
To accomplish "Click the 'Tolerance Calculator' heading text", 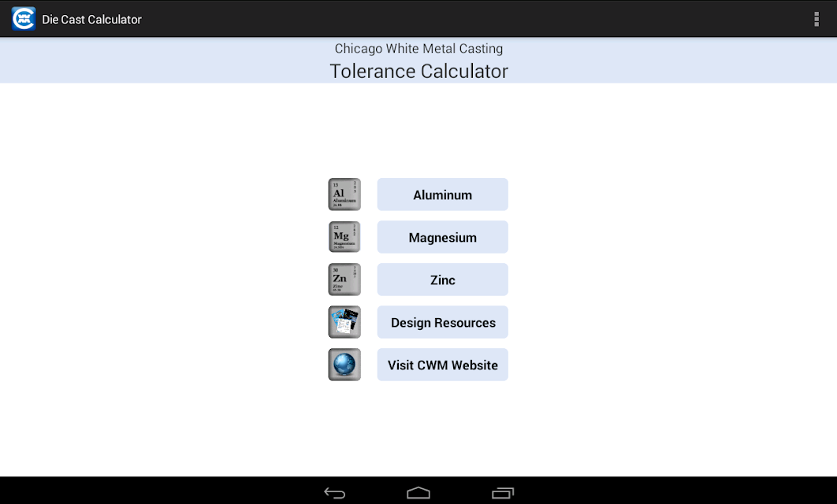I will pos(418,71).
